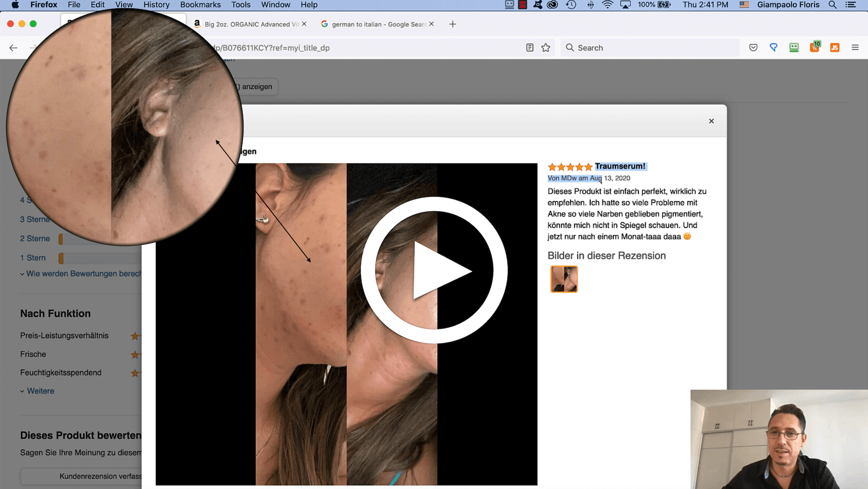Click the Bluetooth menu bar icon

click(x=590, y=5)
